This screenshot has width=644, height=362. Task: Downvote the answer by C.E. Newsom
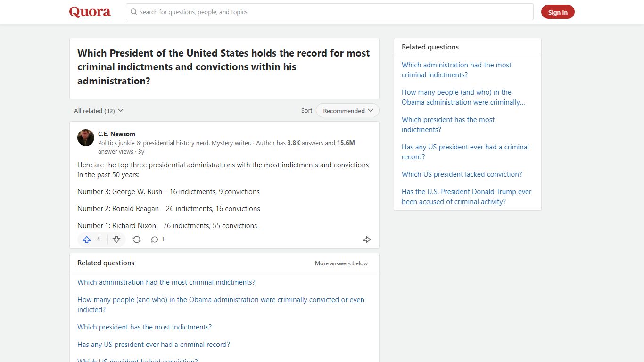tap(116, 239)
